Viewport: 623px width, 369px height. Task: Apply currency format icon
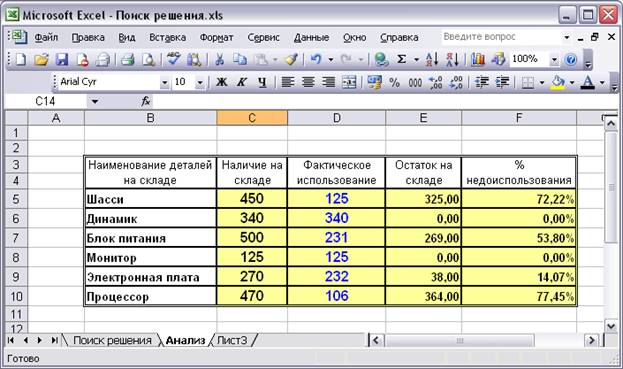point(374,82)
